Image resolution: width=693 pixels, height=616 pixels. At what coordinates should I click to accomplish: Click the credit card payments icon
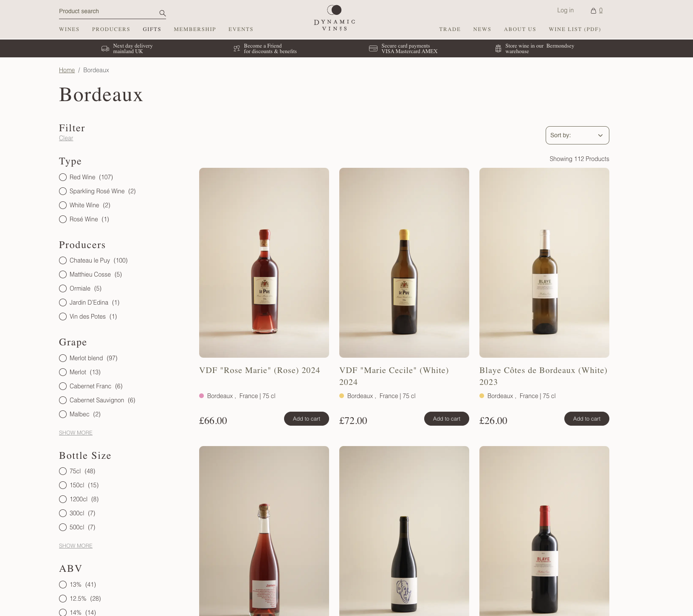pos(373,48)
